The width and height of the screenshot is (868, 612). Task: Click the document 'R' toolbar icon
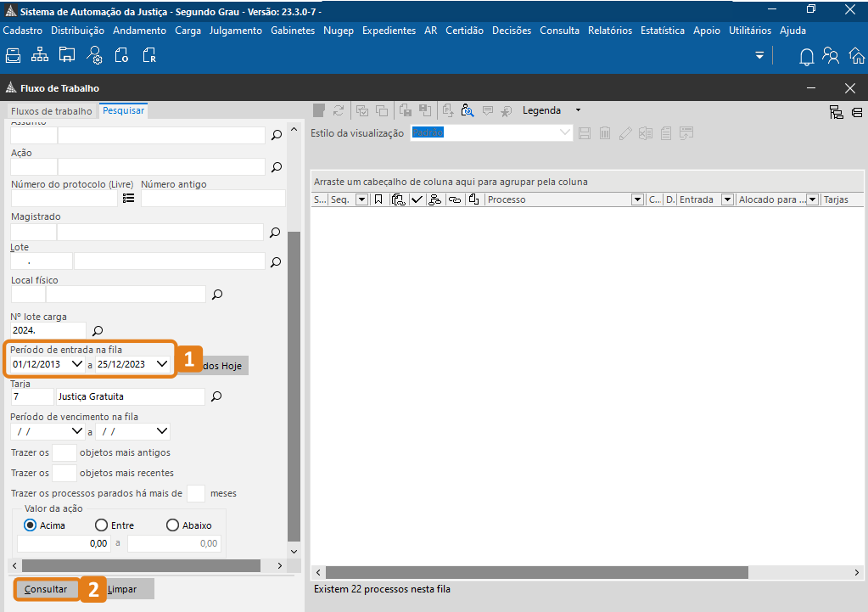pyautogui.click(x=149, y=55)
